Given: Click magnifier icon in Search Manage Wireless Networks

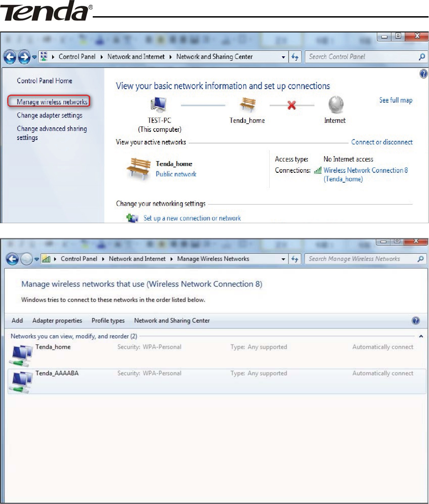Looking at the screenshot, I should 420,259.
